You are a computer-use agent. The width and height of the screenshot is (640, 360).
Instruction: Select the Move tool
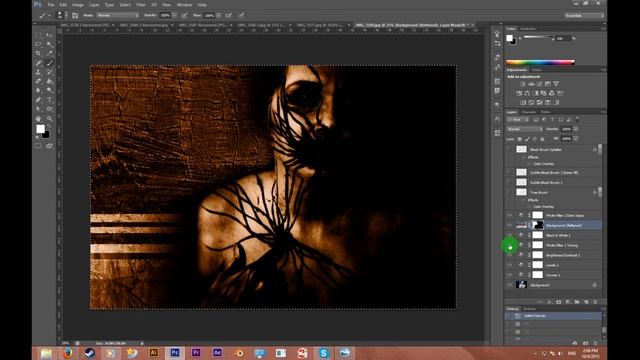coord(49,35)
